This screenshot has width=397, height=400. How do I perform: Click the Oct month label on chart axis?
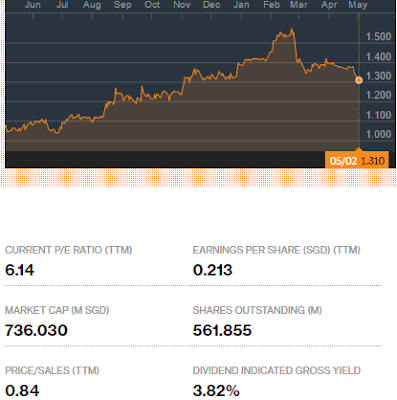click(152, 5)
